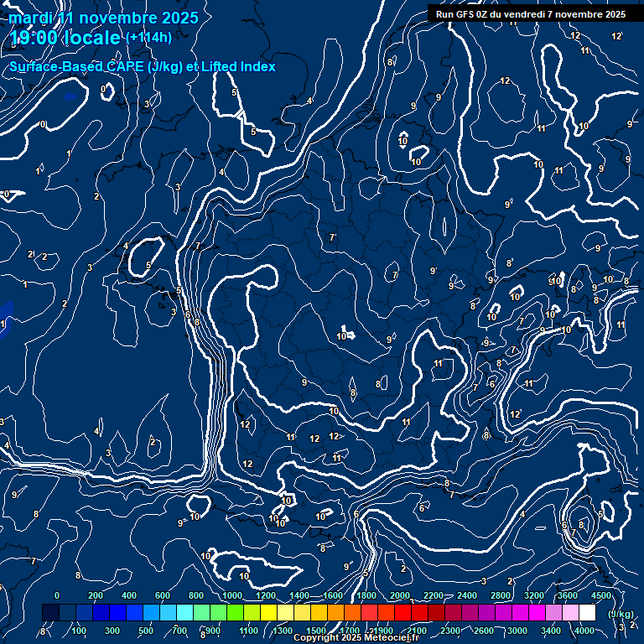
Task: Click the '100' legend value below the scale
Action: (79, 631)
